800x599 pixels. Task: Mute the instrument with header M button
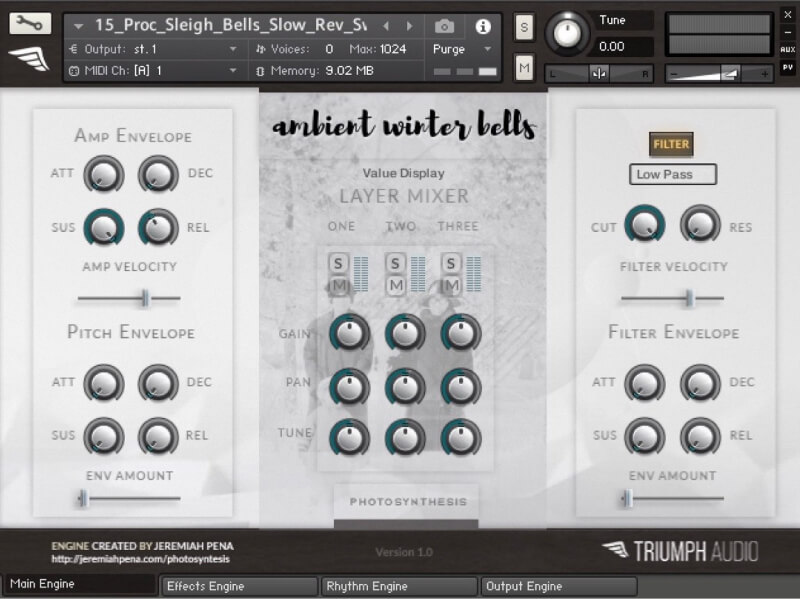(x=524, y=67)
